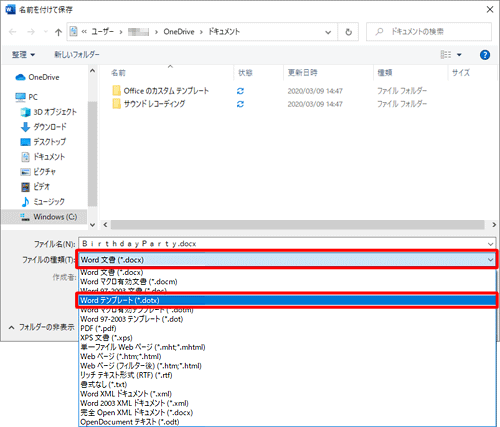Open ミュージック in the sidebar
This screenshot has height=427, width=500.
coord(43,202)
